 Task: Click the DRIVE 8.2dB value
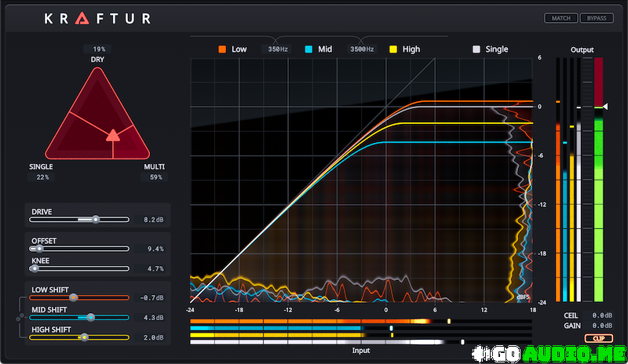click(153, 220)
